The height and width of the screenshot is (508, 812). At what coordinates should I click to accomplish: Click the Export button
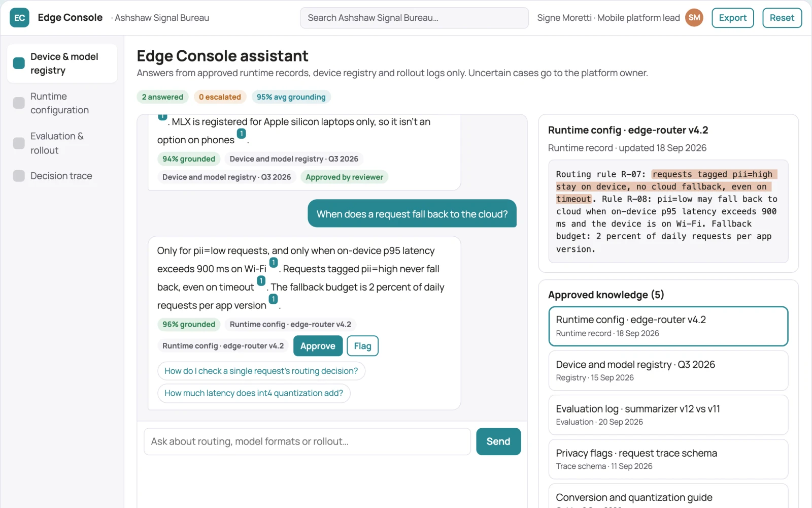tap(732, 18)
